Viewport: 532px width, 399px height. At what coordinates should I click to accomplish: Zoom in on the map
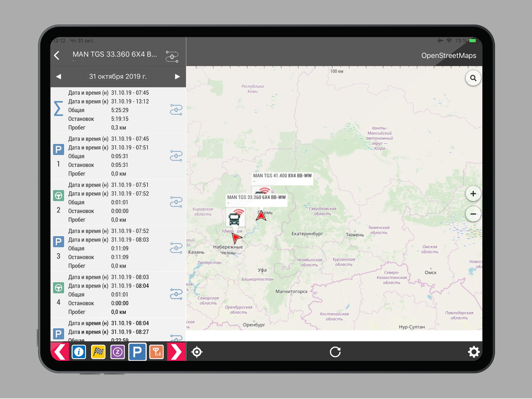click(473, 194)
